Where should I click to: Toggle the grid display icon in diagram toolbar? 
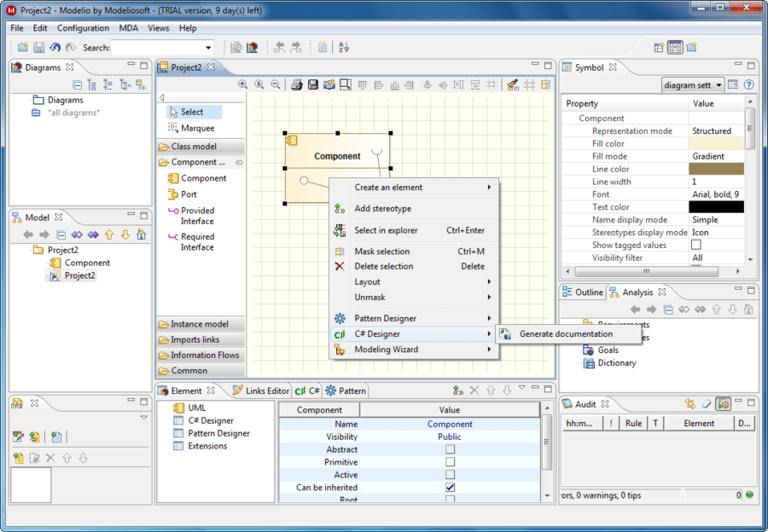529,84
